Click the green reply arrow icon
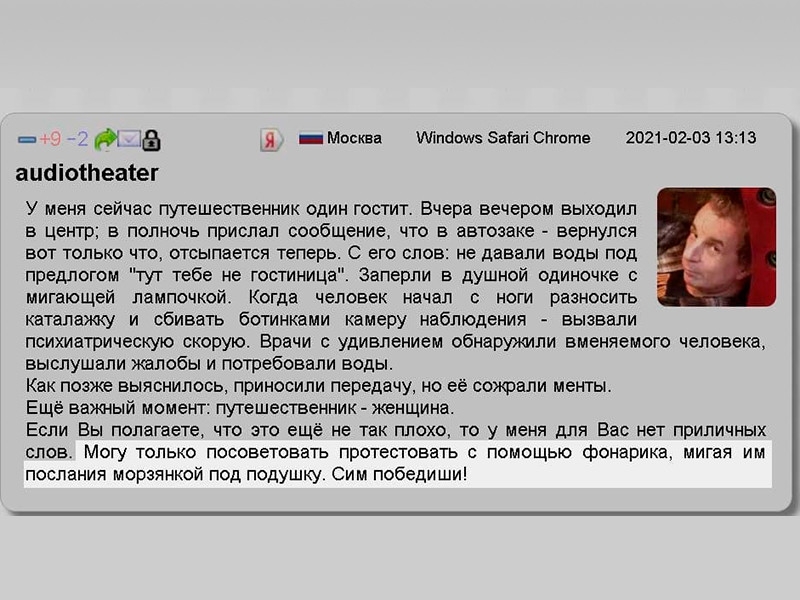The image size is (800, 600). tap(105, 138)
